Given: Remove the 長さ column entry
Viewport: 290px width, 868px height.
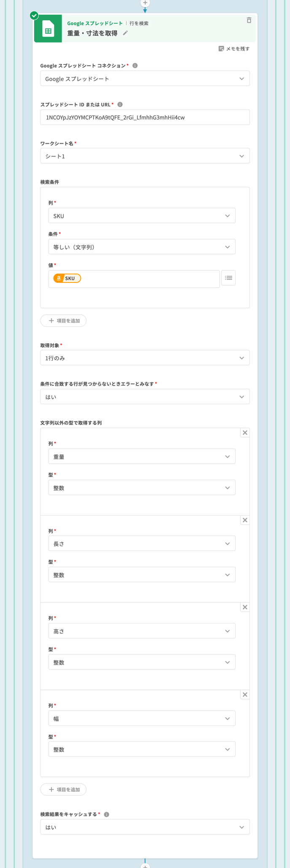Looking at the screenshot, I should click(244, 520).
